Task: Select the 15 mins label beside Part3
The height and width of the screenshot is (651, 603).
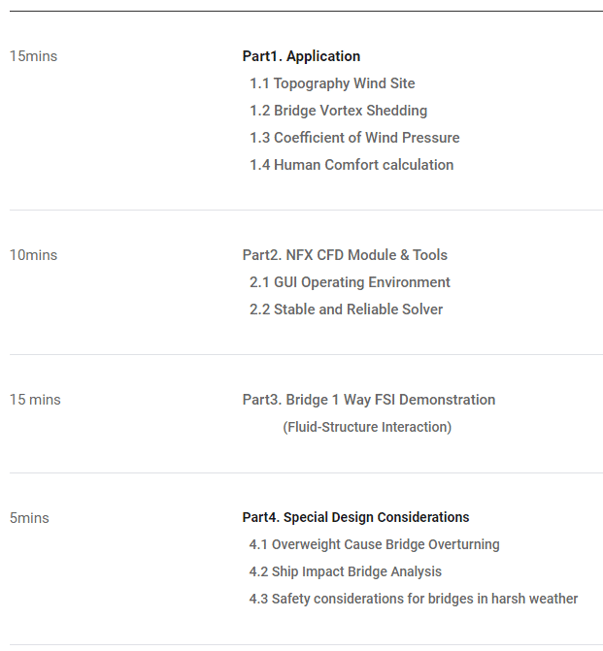Action: pyautogui.click(x=35, y=400)
